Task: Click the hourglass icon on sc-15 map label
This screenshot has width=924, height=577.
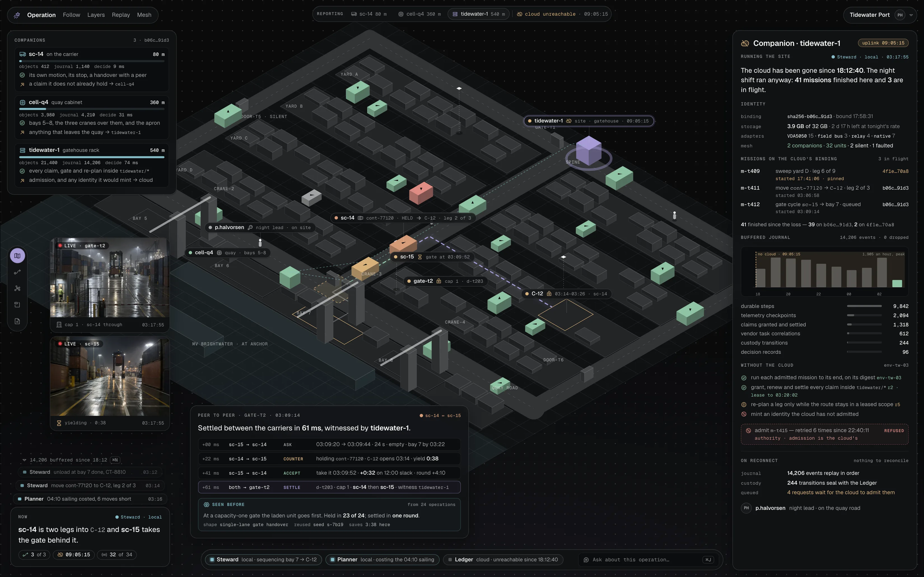Action: tap(420, 257)
